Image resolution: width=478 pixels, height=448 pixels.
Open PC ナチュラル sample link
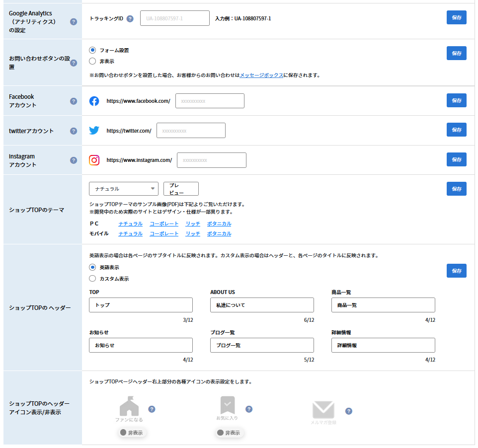pos(131,224)
